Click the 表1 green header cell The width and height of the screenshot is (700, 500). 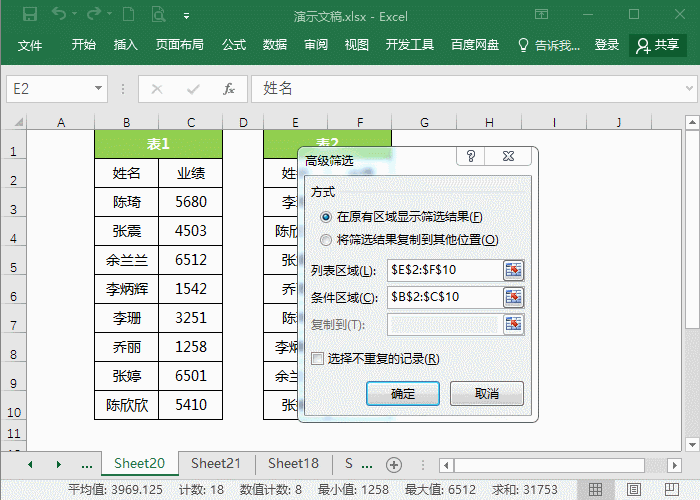(x=158, y=144)
